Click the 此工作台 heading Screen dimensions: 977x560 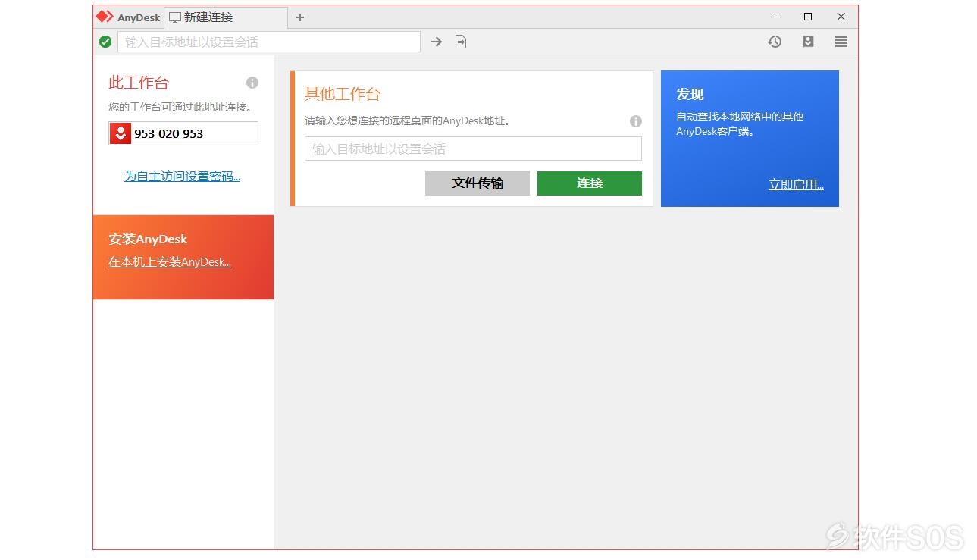click(139, 83)
